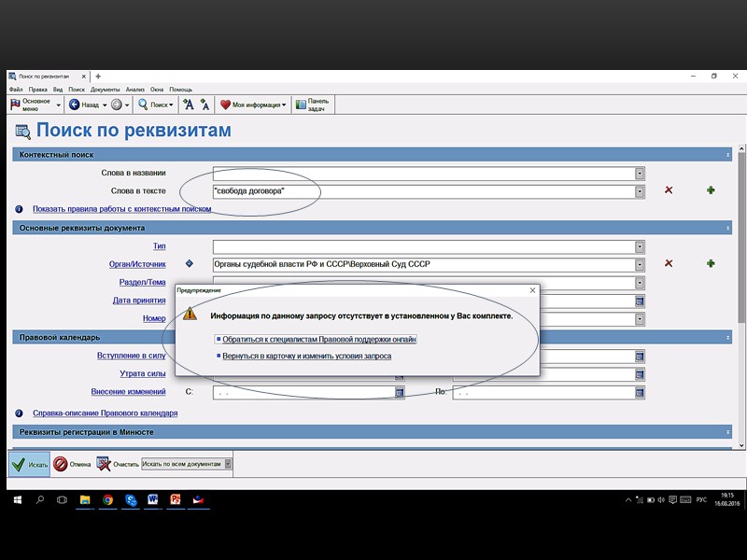The width and height of the screenshot is (747, 560).
Task: Open the Поиск magnifier toolbar icon
Action: [143, 104]
